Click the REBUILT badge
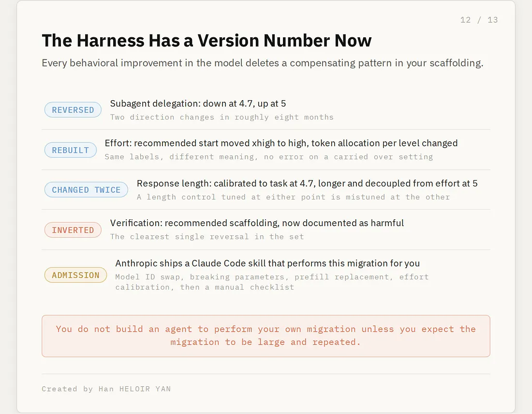Viewport: 532px width, 414px height. 71,150
